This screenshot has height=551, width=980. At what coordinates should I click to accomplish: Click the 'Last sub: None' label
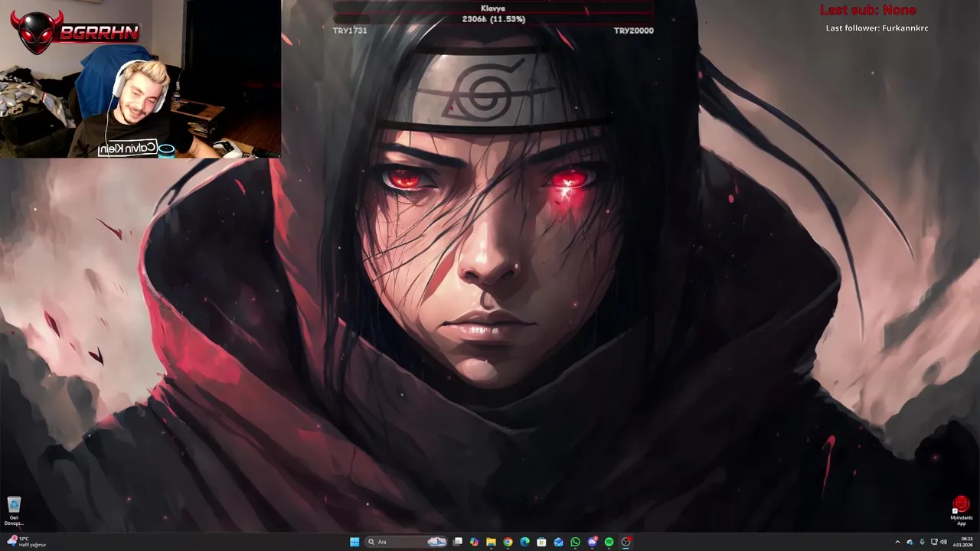tap(867, 10)
